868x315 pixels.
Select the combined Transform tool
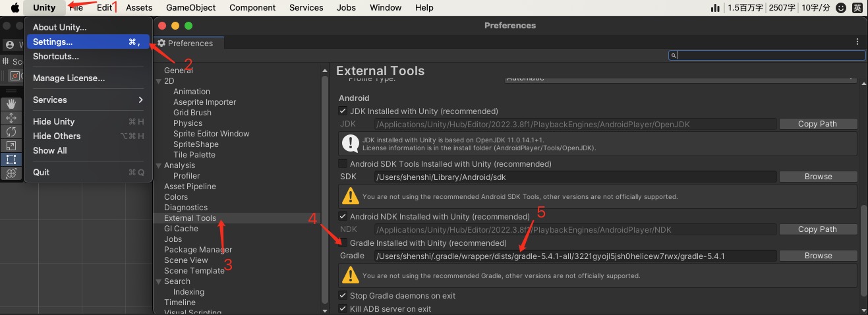coord(11,173)
